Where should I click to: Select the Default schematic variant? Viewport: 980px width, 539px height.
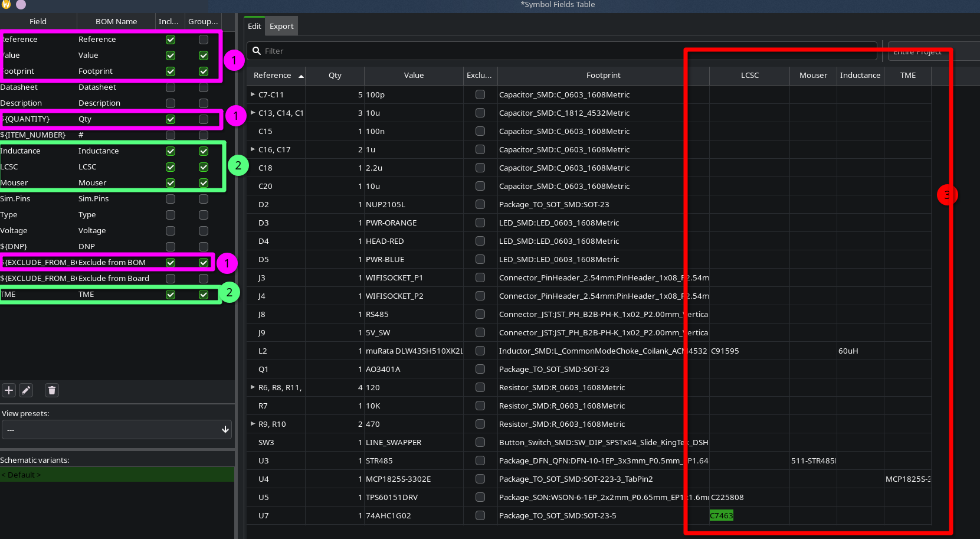click(x=117, y=475)
